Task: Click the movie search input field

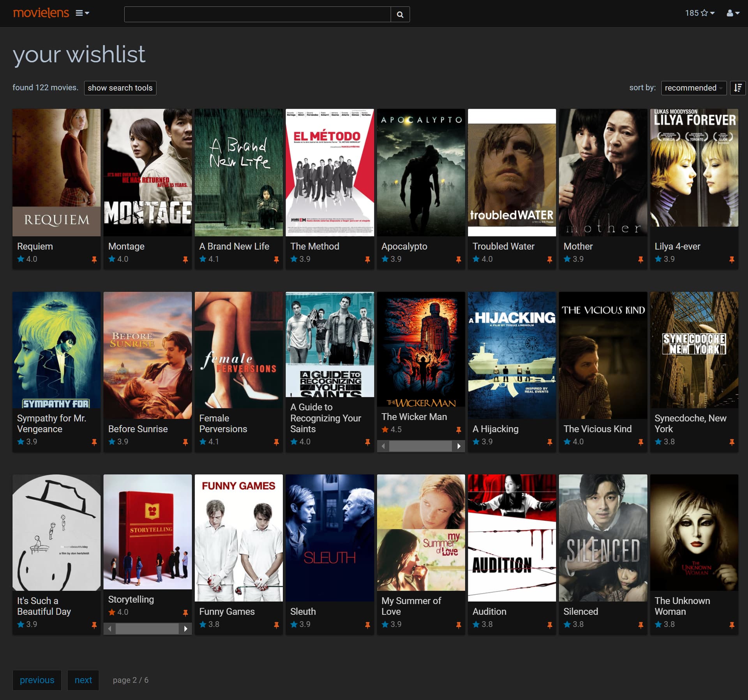Action: tap(257, 14)
